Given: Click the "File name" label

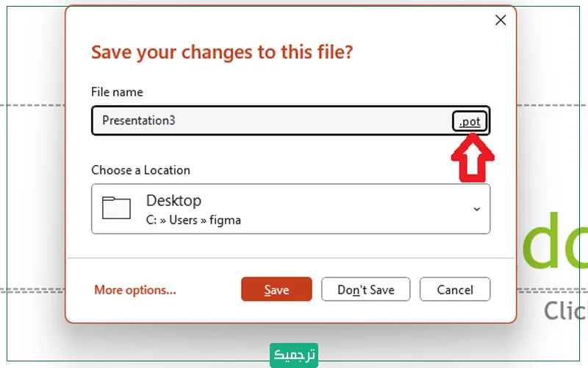Looking at the screenshot, I should (117, 92).
